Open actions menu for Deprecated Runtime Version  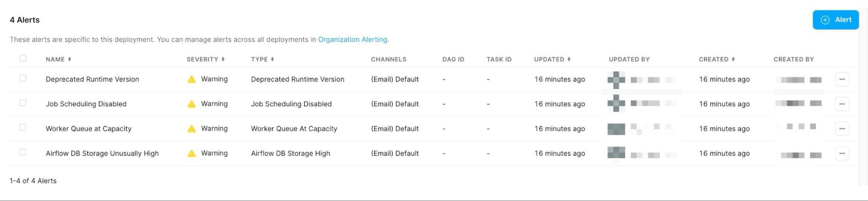[x=842, y=79]
